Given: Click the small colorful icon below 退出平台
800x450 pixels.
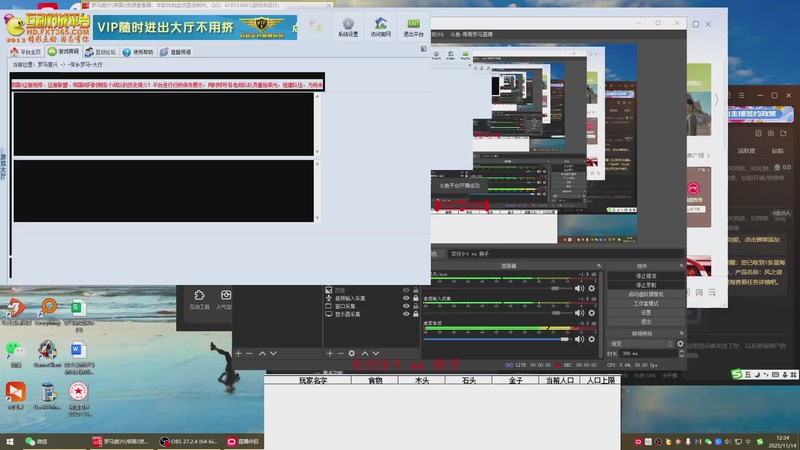Looking at the screenshot, I should 423,49.
